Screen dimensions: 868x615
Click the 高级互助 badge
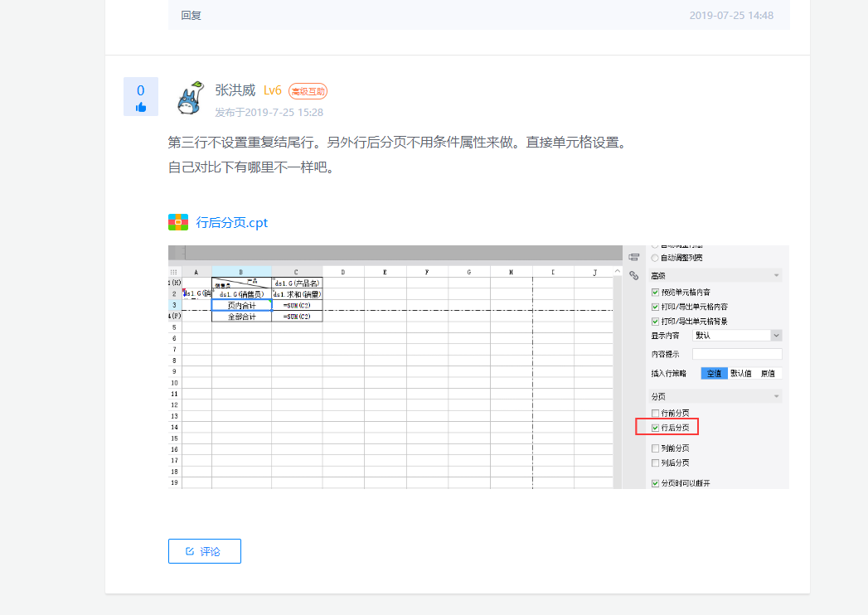[x=308, y=91]
